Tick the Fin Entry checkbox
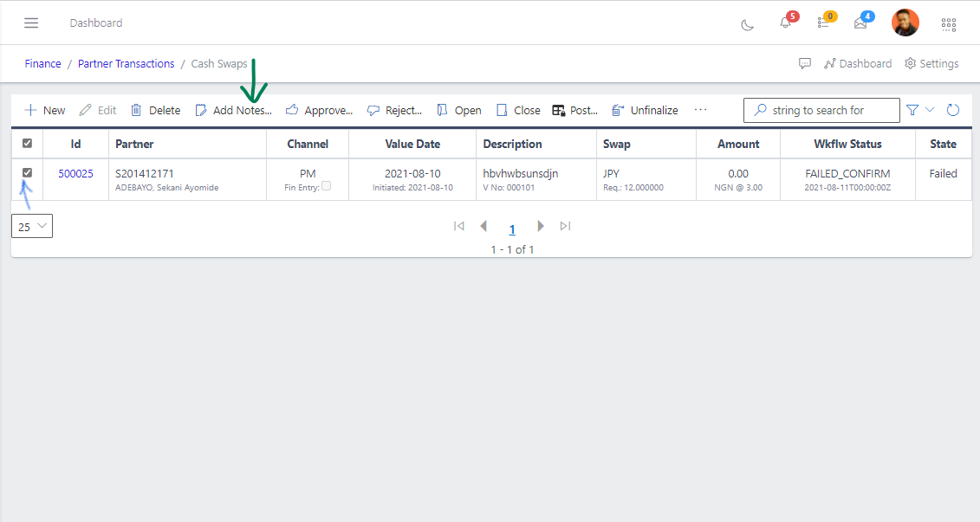Image resolution: width=980 pixels, height=522 pixels. [326, 186]
